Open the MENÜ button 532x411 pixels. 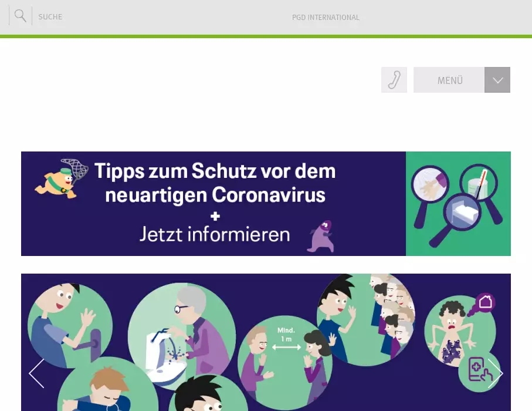pos(449,80)
